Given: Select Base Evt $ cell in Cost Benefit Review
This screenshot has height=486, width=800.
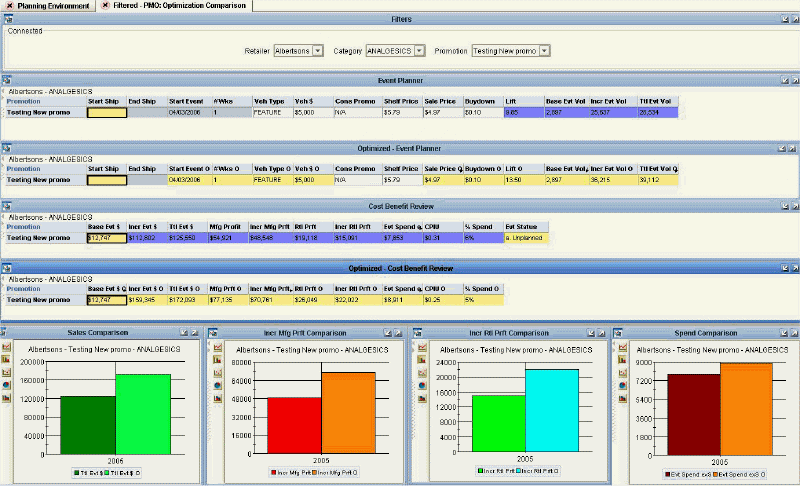Looking at the screenshot, I should pos(107,238).
